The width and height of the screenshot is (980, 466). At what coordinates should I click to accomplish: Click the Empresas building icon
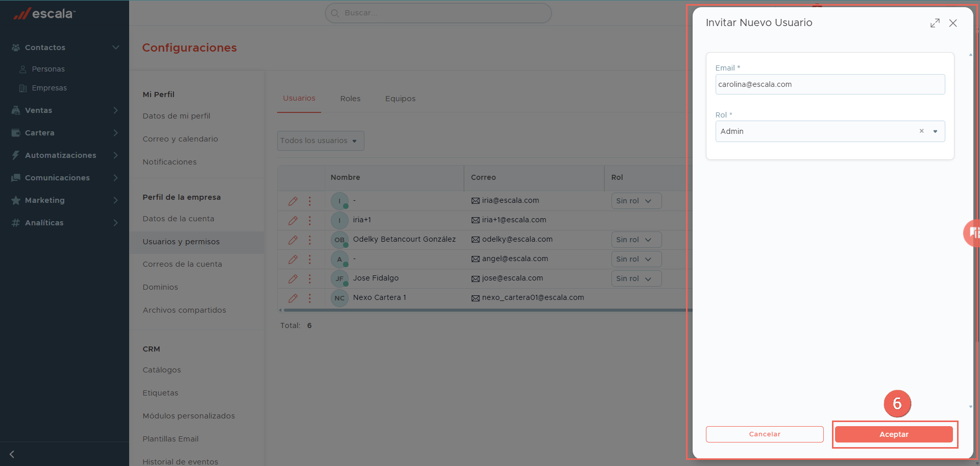[x=23, y=88]
